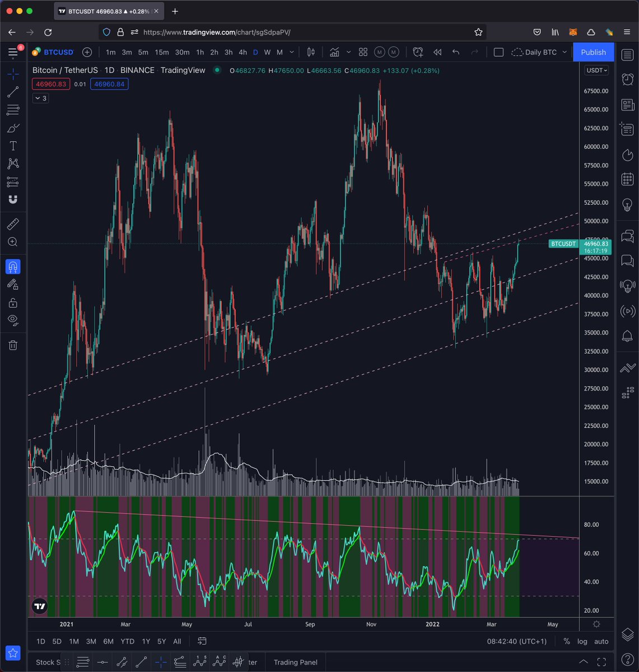Screen dimensions: 639x672
Task: Click the 08:42:40 (UTC+1) timezone button
Action: 516,641
